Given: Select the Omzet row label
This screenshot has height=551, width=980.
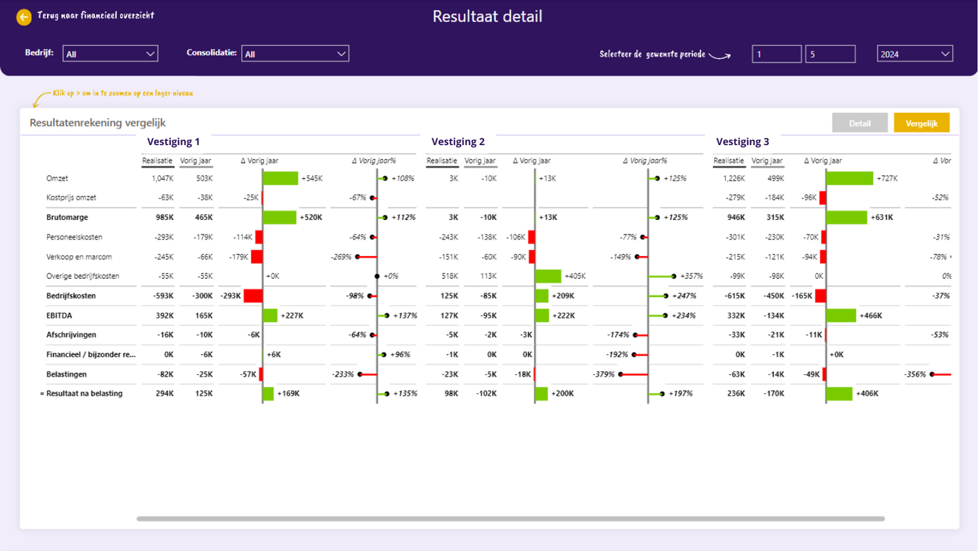Looking at the screenshot, I should 57,178.
